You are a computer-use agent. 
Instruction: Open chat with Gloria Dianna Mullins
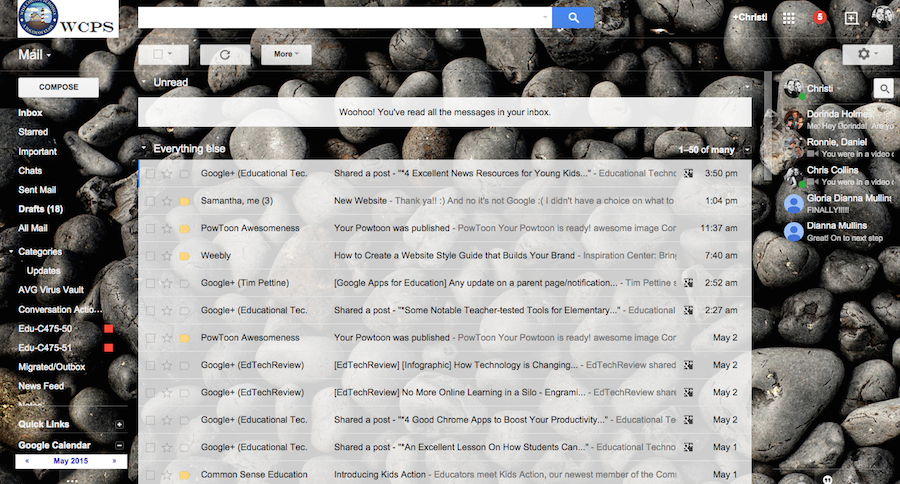839,203
